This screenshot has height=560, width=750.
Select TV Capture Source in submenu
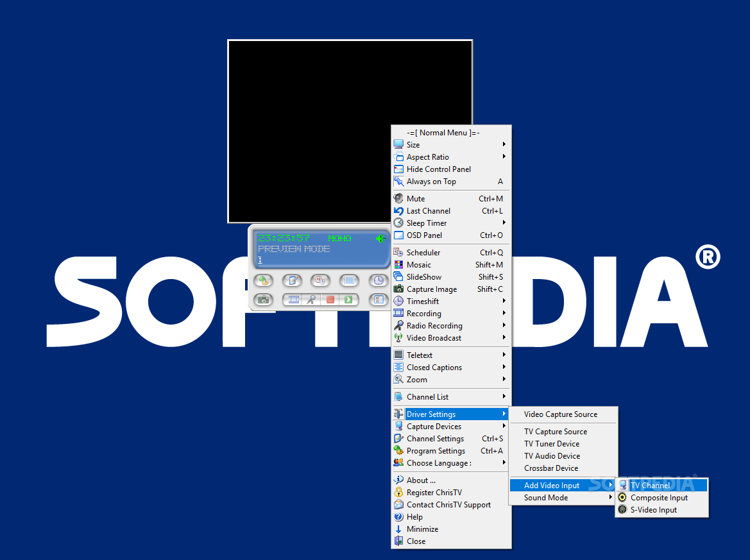tap(563, 432)
